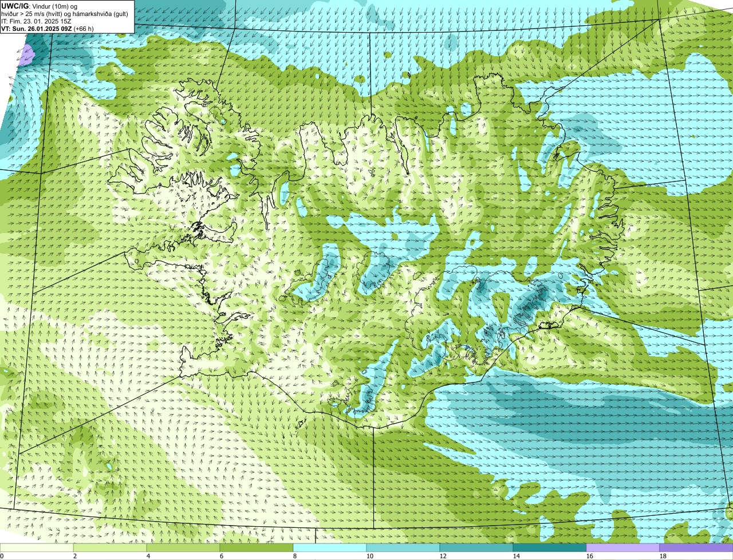Click the '18' scale label
The height and width of the screenshot is (560, 733).
(663, 556)
